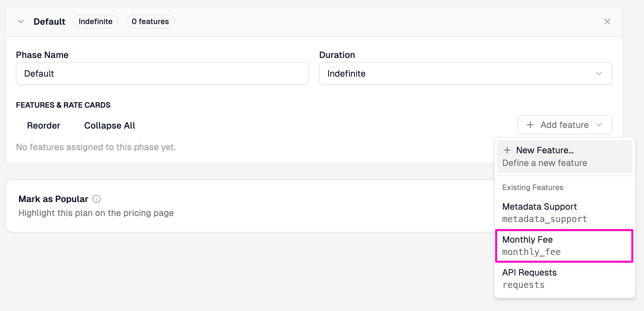
Task: Click the info icon beside Mark as Popular
Action: (x=97, y=199)
